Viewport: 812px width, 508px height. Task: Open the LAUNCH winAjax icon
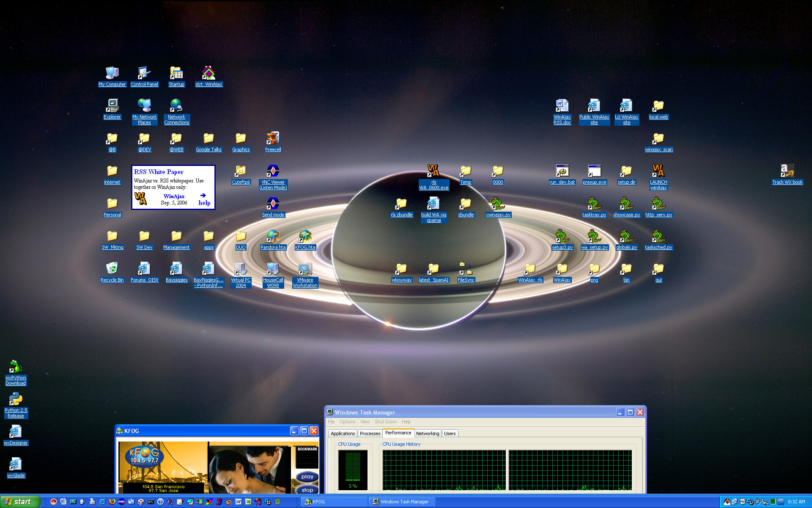658,171
